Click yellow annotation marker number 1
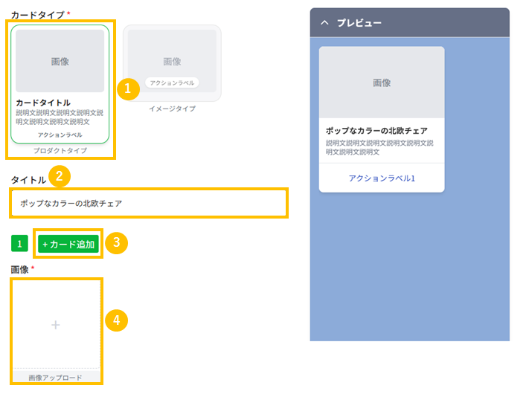This screenshot has width=532, height=394. [x=129, y=88]
